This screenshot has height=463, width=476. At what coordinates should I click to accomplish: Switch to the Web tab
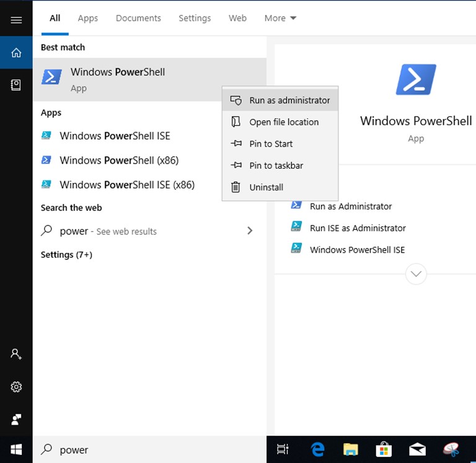tap(237, 18)
